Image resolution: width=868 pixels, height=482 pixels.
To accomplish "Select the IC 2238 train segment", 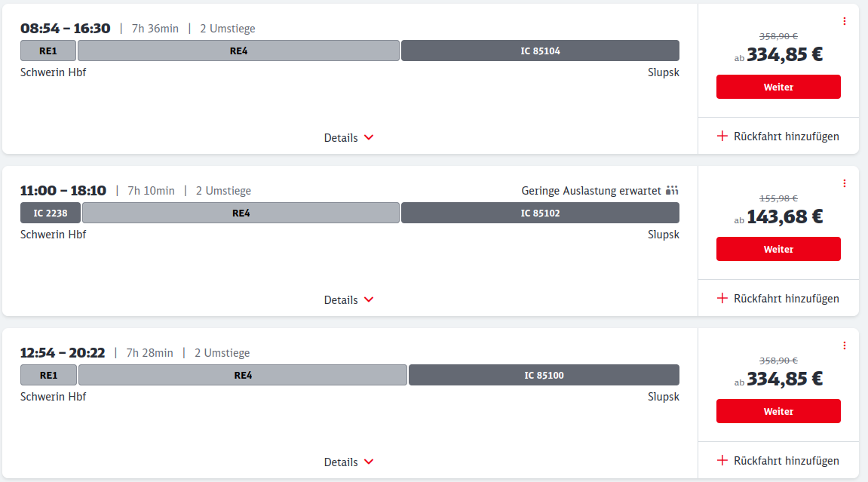I will pos(51,213).
